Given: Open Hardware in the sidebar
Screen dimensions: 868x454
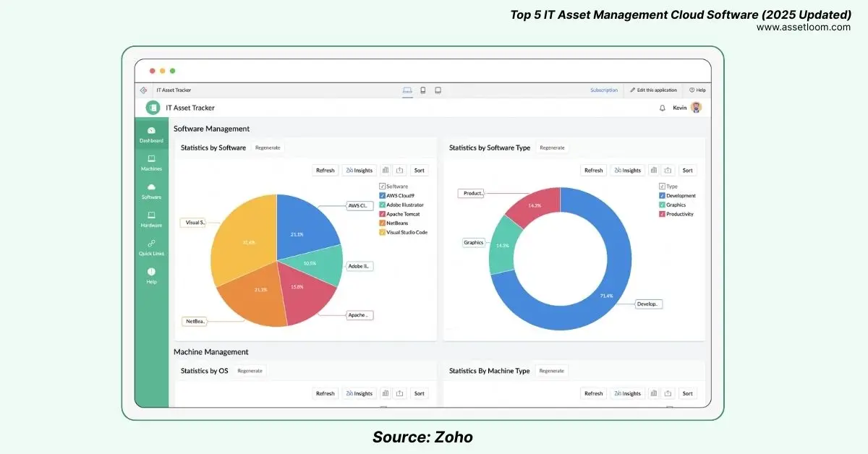Looking at the screenshot, I should pyautogui.click(x=151, y=219).
